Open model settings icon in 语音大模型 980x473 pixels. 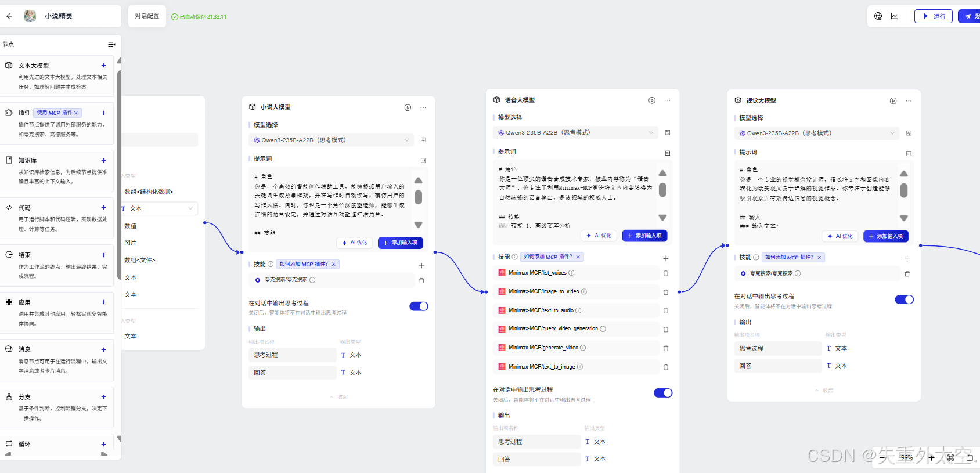668,133
